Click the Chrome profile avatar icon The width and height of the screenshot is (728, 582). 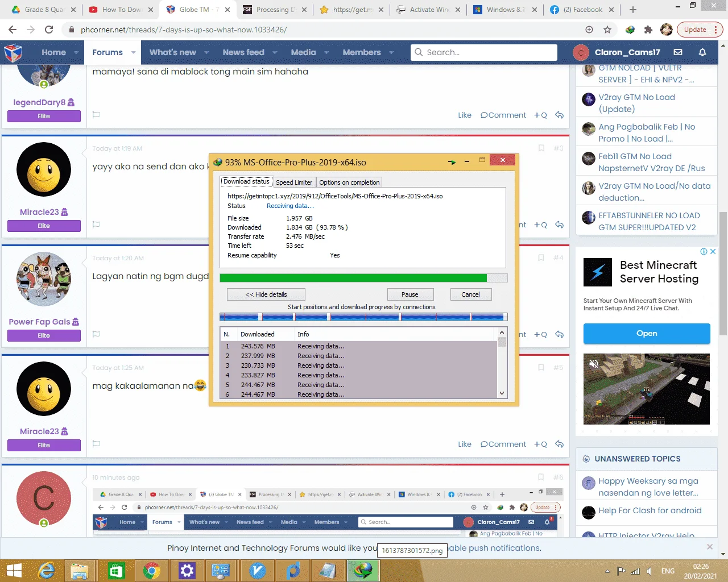pyautogui.click(x=667, y=30)
